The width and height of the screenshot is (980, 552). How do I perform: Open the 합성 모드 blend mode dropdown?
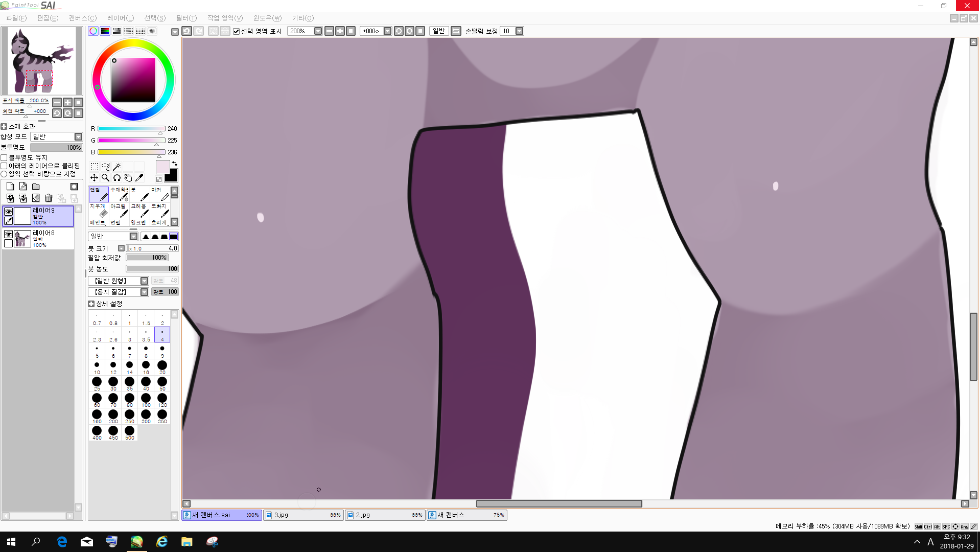78,136
